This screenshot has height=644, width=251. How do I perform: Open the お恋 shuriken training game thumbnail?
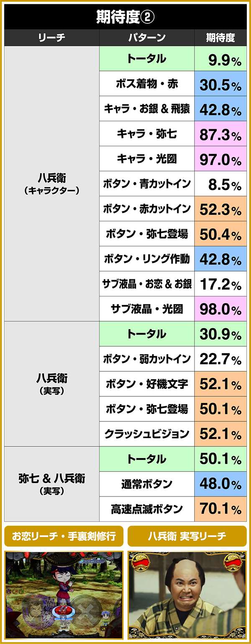click(64, 595)
